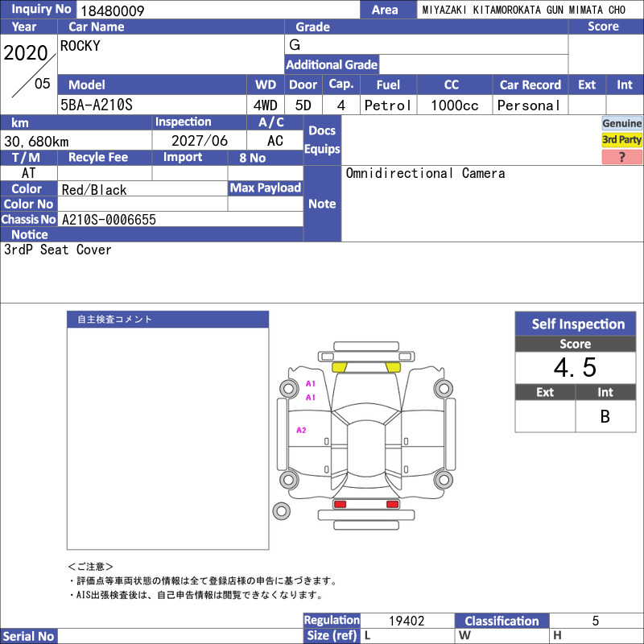Select the model code 5BA-A210S

coord(97,105)
